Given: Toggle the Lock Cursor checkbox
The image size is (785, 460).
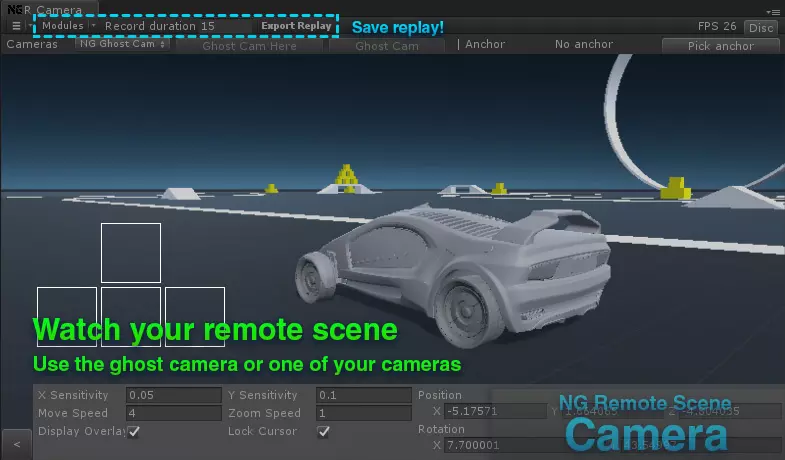Looking at the screenshot, I should pos(323,431).
